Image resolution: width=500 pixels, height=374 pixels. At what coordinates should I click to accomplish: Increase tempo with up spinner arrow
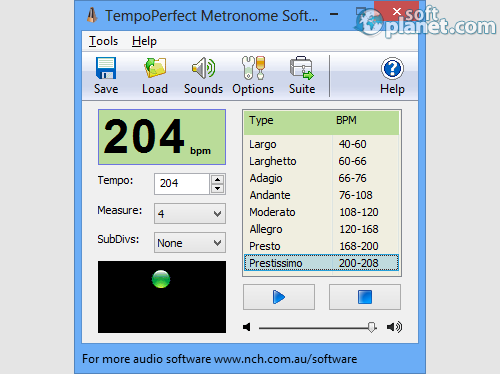(x=218, y=179)
